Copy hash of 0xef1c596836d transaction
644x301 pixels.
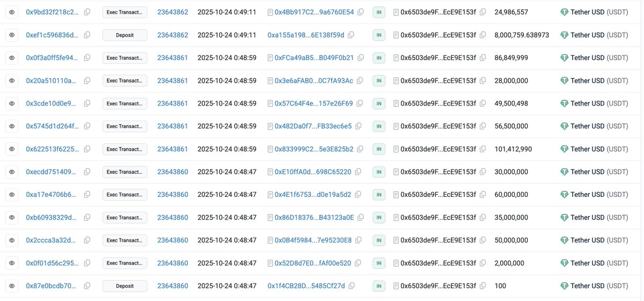[x=87, y=35]
